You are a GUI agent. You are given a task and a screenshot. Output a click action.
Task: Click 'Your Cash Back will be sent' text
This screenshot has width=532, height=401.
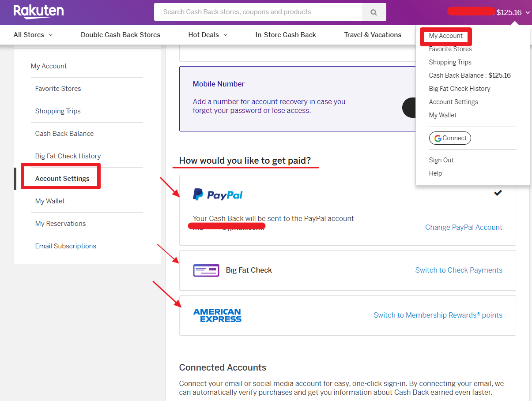pyautogui.click(x=273, y=218)
